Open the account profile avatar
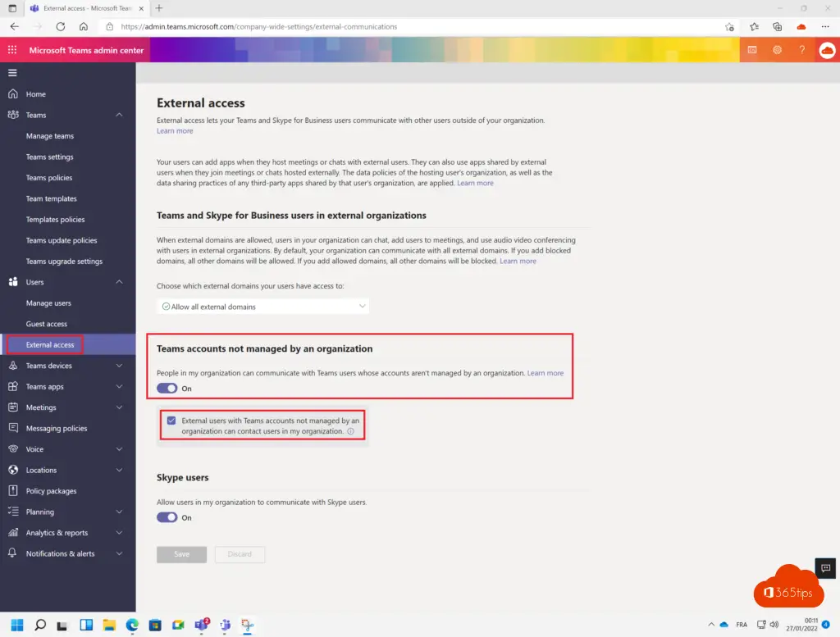Screen dimensions: 840x637 point(827,50)
